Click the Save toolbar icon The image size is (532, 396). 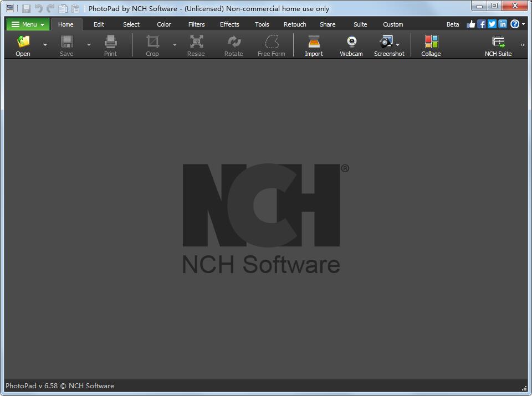tap(66, 46)
